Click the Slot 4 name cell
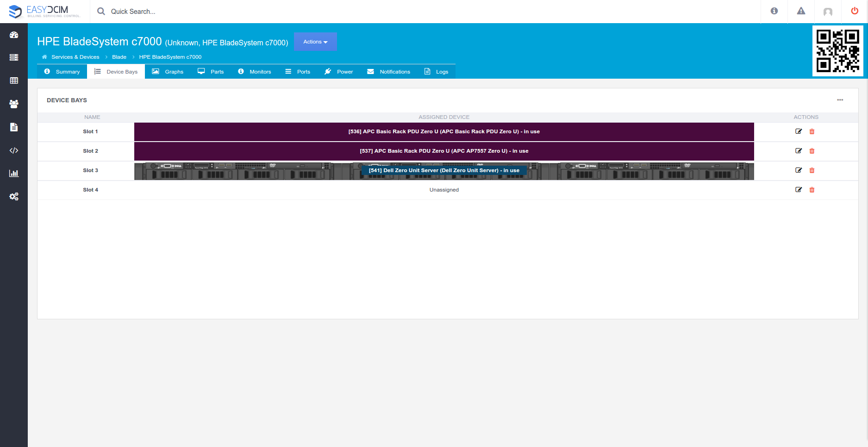The width and height of the screenshot is (868, 447). [90, 190]
